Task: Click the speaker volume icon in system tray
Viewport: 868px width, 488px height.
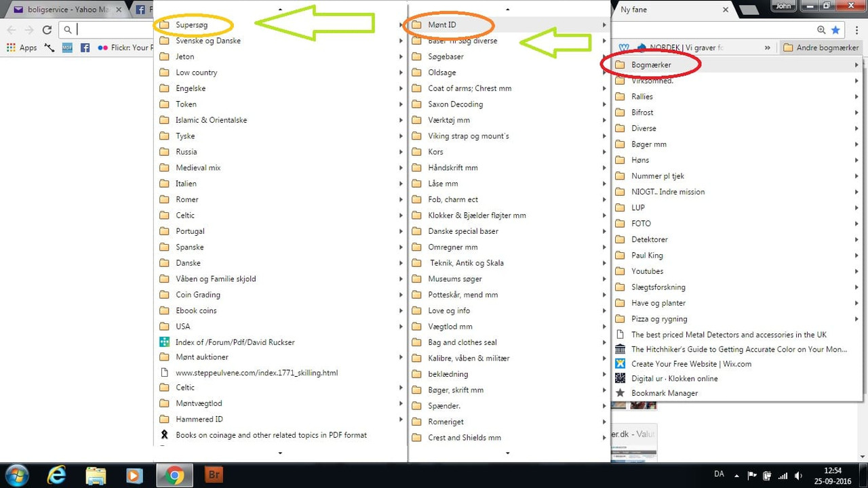Action: (x=799, y=475)
